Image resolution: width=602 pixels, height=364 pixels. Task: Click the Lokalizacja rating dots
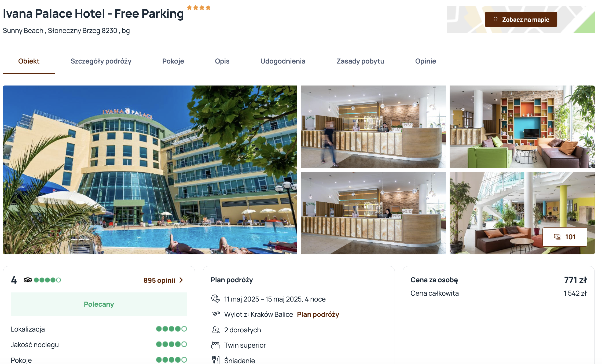tap(171, 329)
